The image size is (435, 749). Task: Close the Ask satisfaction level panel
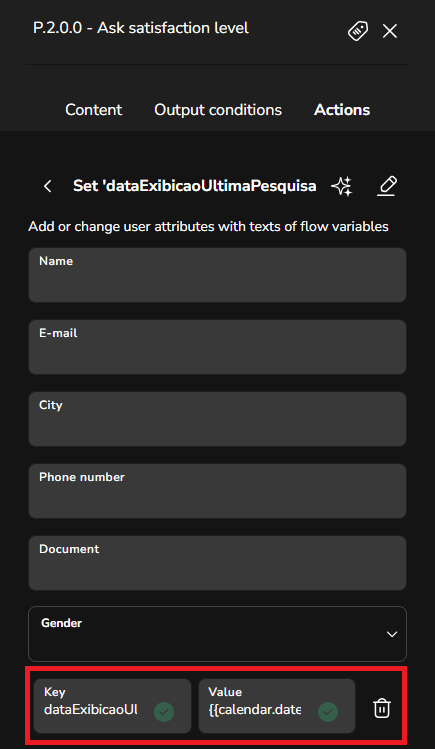click(390, 32)
